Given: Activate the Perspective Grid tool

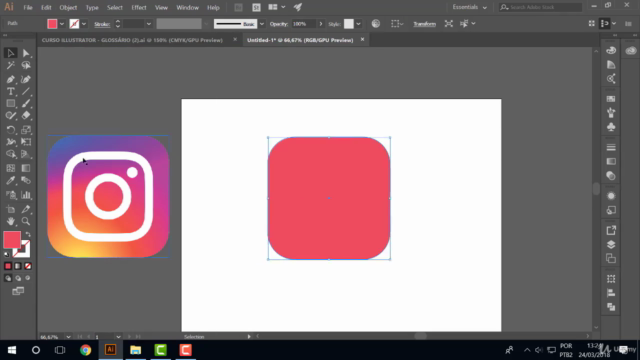Looking at the screenshot, I should point(26,154).
